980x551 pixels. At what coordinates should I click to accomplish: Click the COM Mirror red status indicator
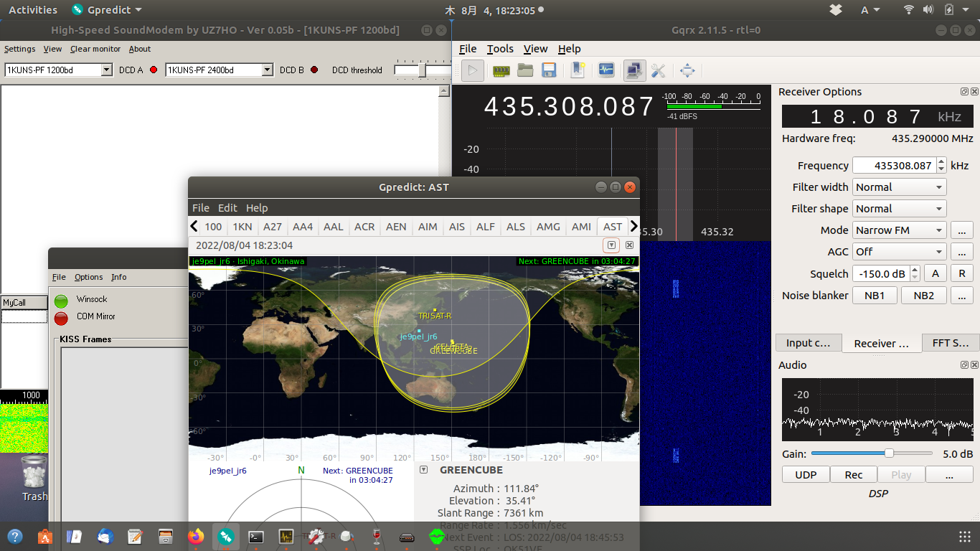tap(61, 318)
